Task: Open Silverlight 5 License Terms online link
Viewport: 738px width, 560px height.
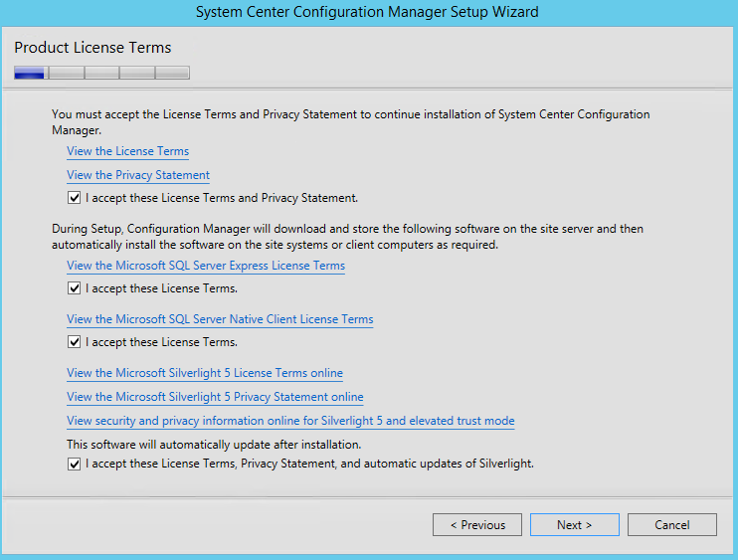Action: tap(205, 373)
